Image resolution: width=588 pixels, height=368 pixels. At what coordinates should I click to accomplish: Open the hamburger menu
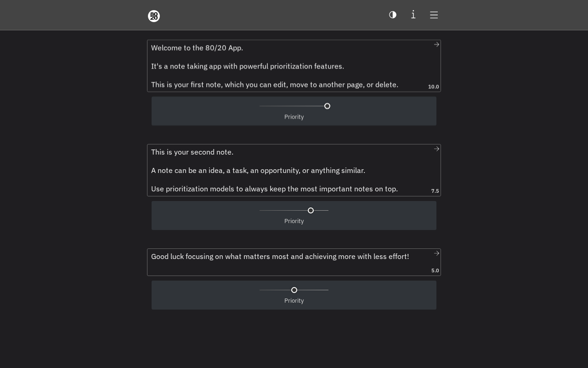click(x=434, y=15)
